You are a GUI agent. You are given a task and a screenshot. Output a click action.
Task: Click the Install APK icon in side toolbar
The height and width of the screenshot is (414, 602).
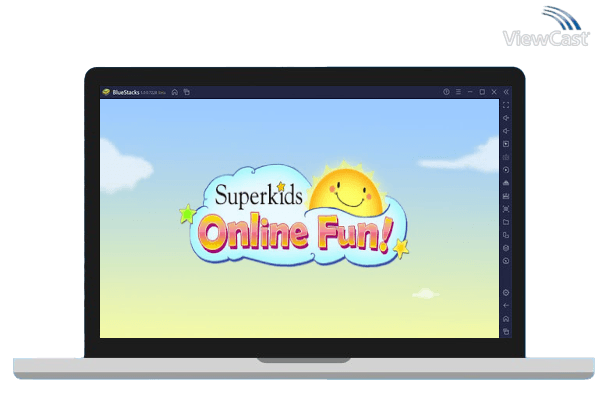pyautogui.click(x=506, y=196)
